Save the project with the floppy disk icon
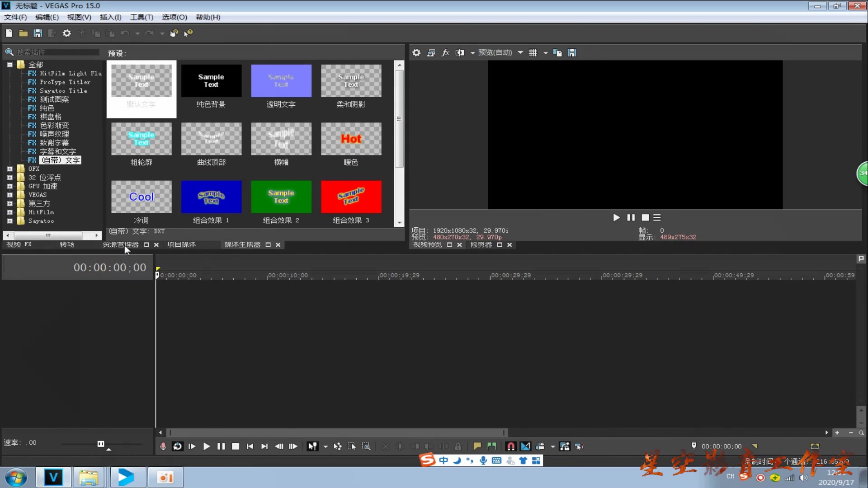The image size is (868, 488). (38, 33)
